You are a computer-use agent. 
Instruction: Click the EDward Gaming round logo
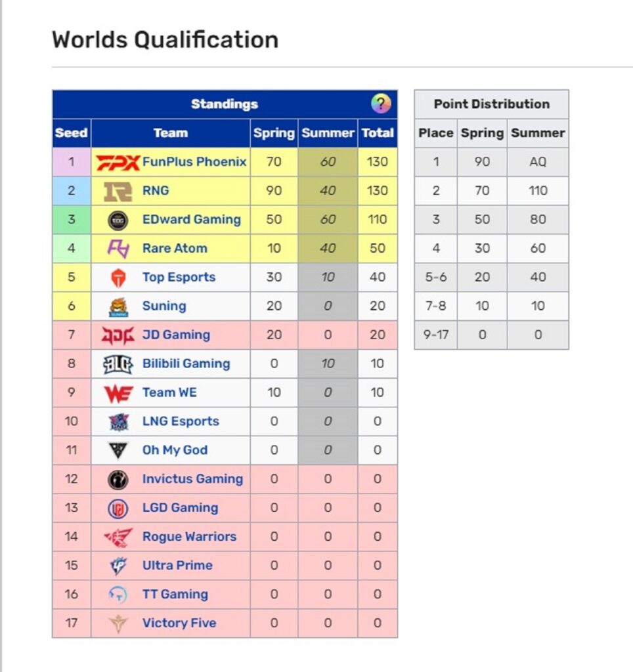[x=118, y=220]
